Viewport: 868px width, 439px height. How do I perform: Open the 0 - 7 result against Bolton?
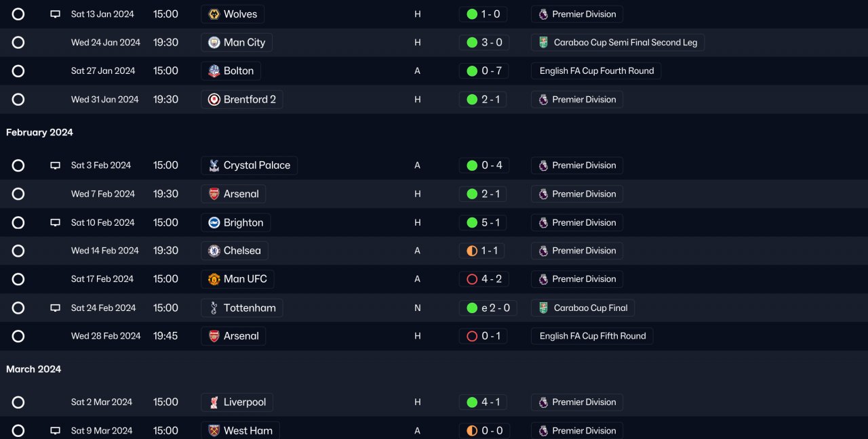click(483, 71)
